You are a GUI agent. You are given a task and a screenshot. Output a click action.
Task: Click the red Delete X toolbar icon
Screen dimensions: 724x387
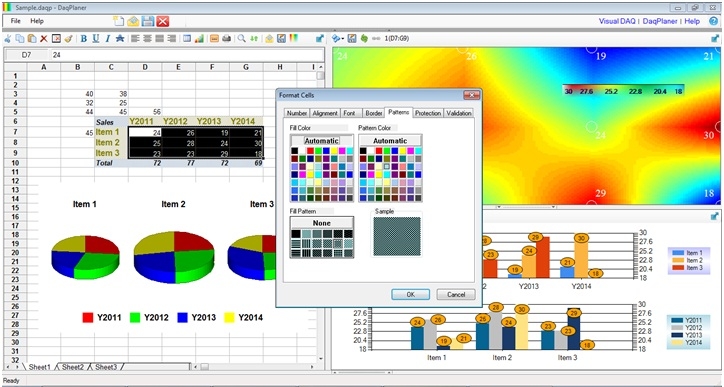44,39
